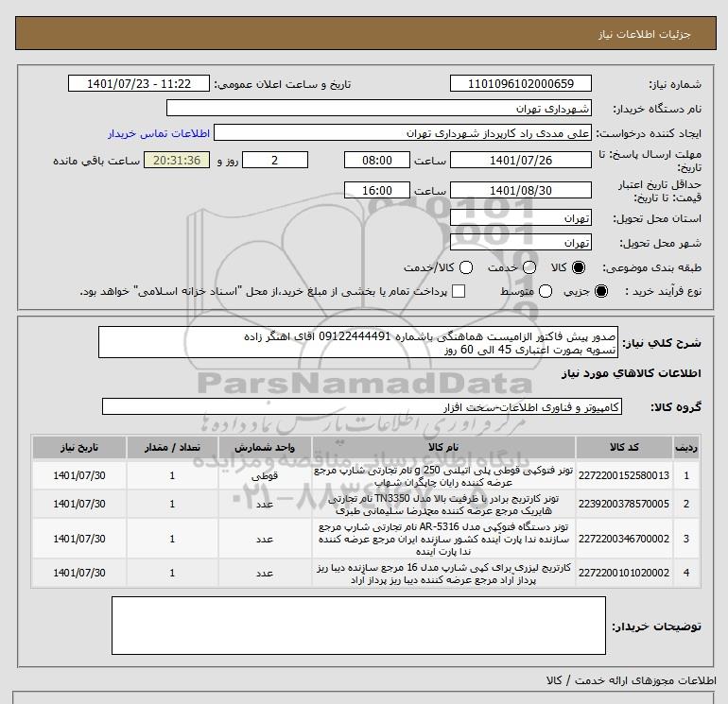Screen dimensions: 728x704
Task: Click the empty buyer notes text area
Action: click(x=358, y=626)
